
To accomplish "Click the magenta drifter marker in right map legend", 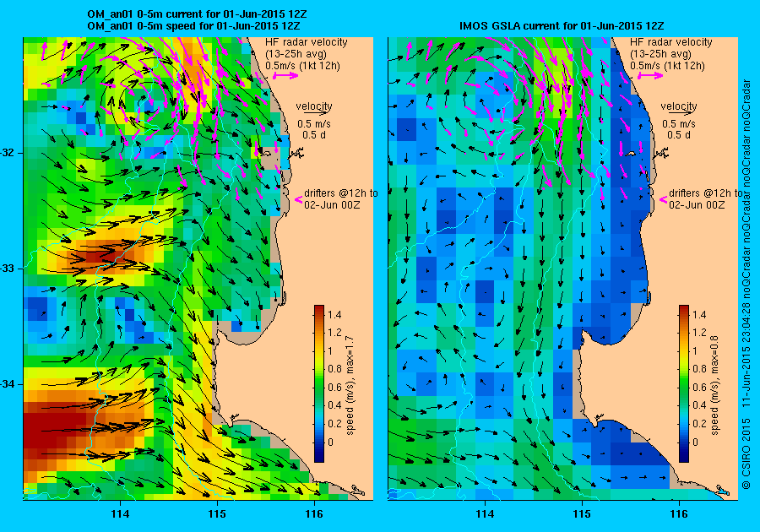I will (663, 199).
